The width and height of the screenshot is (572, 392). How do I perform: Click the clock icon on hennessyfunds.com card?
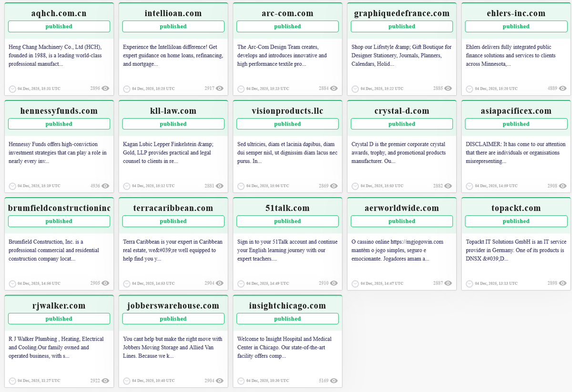tap(12, 186)
